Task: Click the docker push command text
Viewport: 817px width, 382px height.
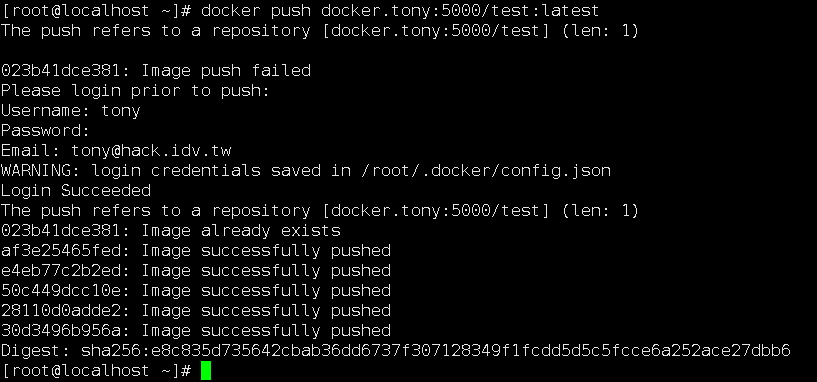Action: [x=400, y=10]
